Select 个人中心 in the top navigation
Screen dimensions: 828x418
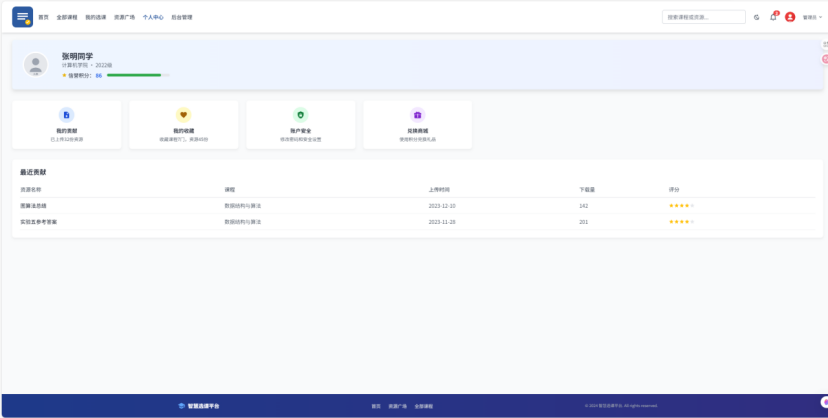pos(153,17)
